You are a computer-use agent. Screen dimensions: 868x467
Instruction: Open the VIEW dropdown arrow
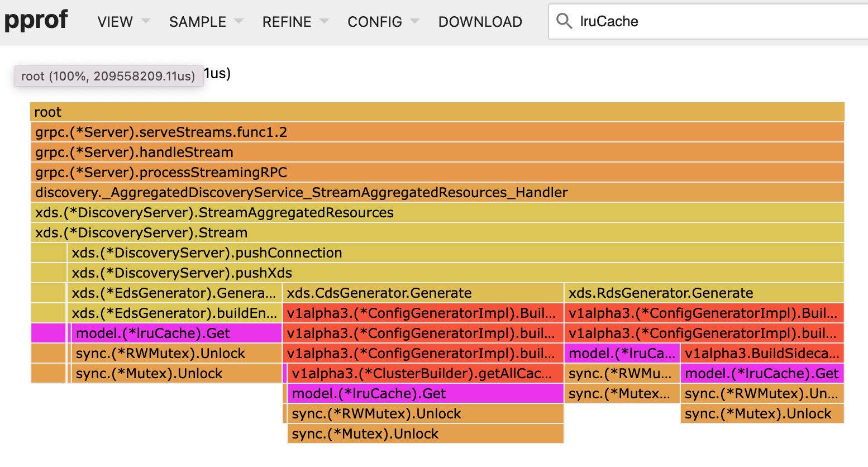click(x=145, y=21)
